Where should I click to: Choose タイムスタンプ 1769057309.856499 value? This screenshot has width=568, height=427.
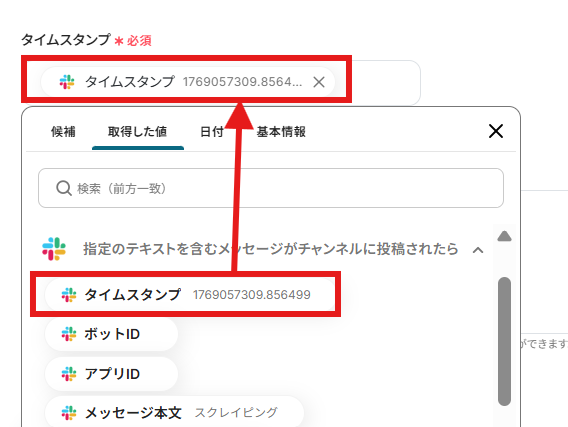click(x=190, y=294)
